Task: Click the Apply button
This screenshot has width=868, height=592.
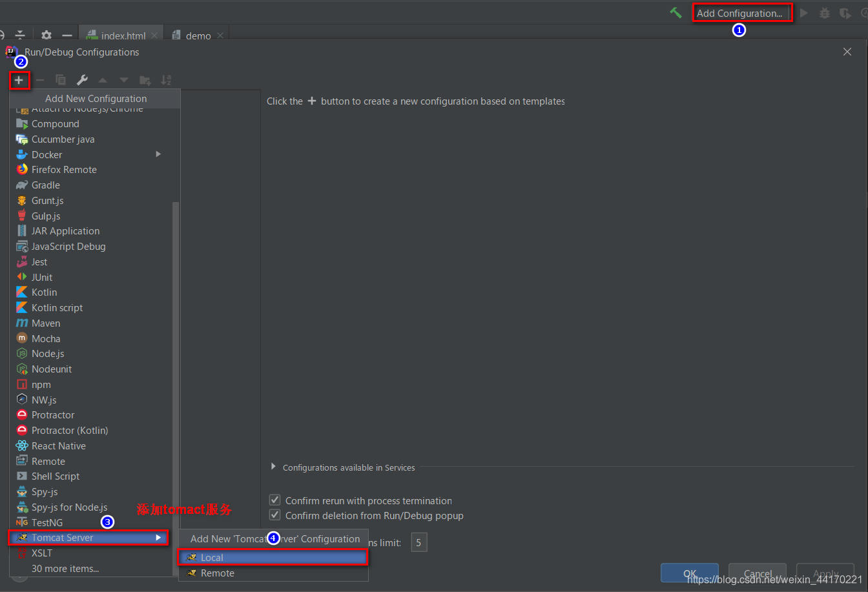Action: point(825,573)
